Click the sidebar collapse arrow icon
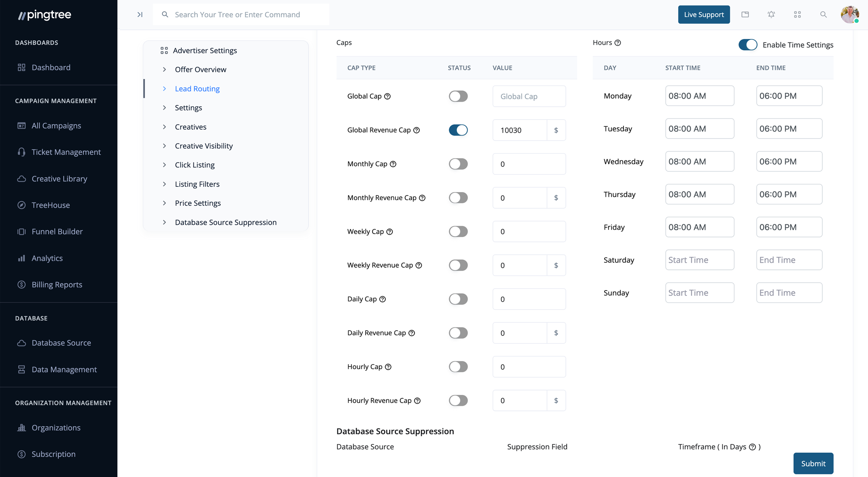 [140, 15]
